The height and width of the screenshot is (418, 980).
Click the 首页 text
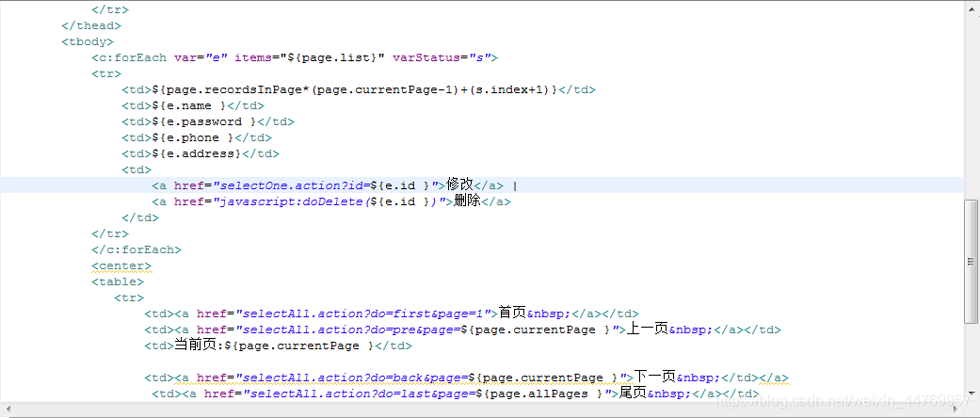pos(512,313)
